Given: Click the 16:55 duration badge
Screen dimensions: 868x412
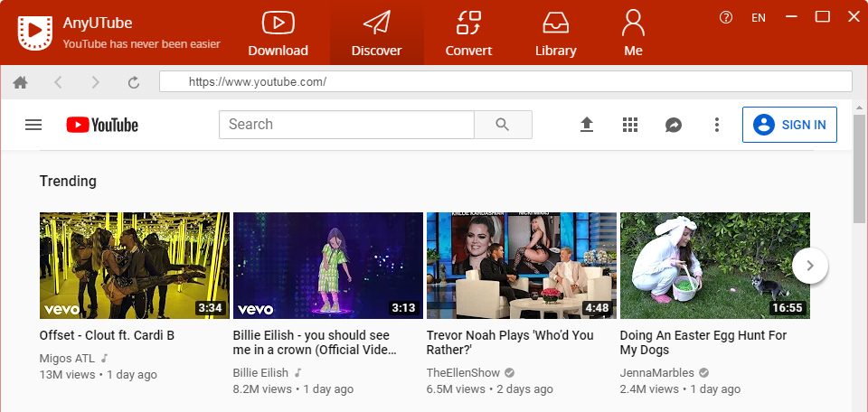Looking at the screenshot, I should click(788, 308).
